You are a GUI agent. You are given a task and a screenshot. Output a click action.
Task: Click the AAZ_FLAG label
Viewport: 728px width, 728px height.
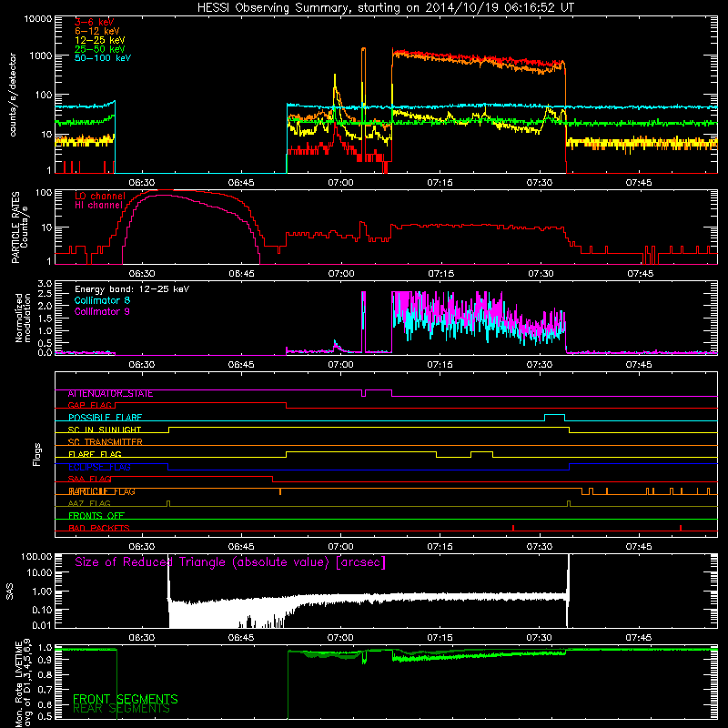(89, 503)
